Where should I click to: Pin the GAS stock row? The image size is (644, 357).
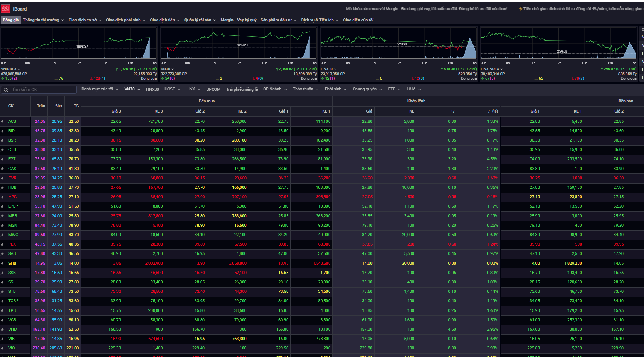coord(2,169)
